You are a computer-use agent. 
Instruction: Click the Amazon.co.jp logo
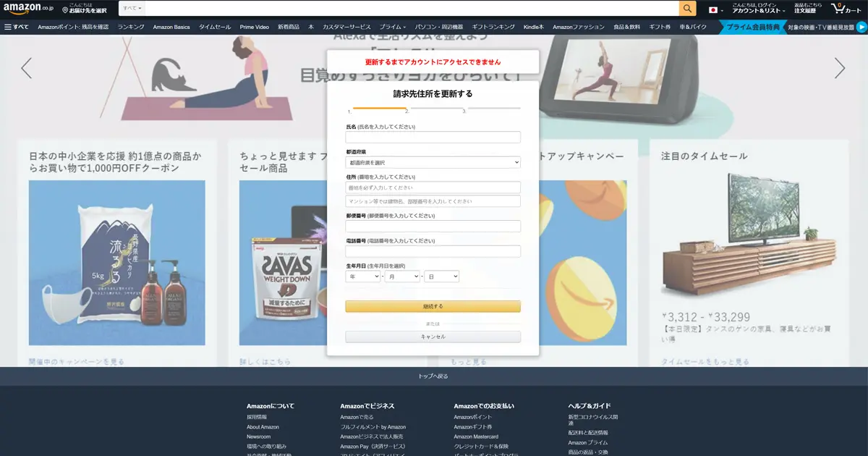(x=29, y=9)
